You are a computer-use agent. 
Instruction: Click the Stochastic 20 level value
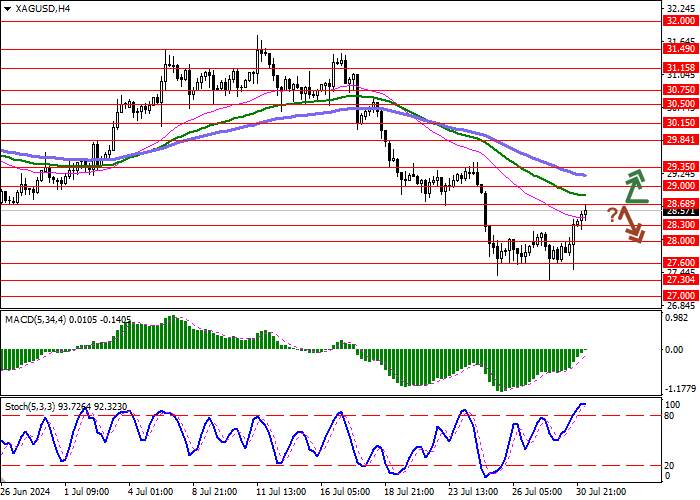click(670, 466)
